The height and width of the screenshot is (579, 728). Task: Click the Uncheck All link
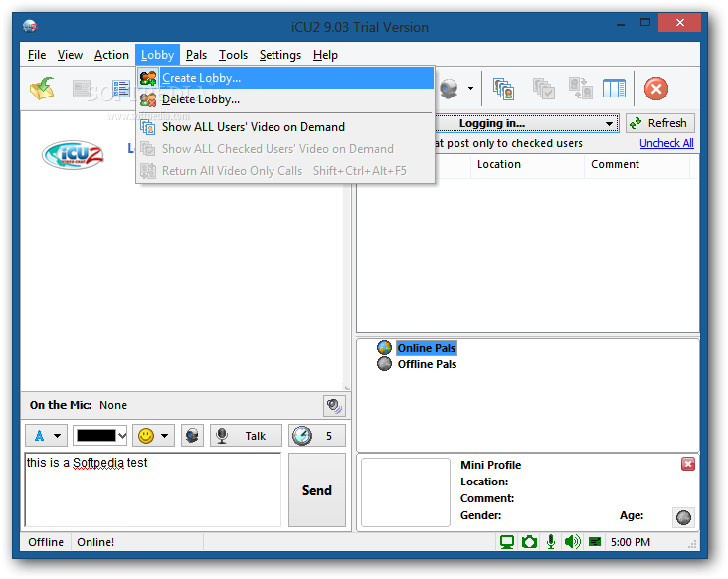(666, 143)
